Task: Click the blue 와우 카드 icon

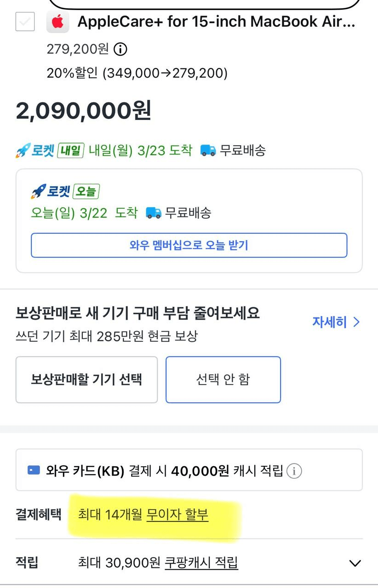Action: (34, 470)
